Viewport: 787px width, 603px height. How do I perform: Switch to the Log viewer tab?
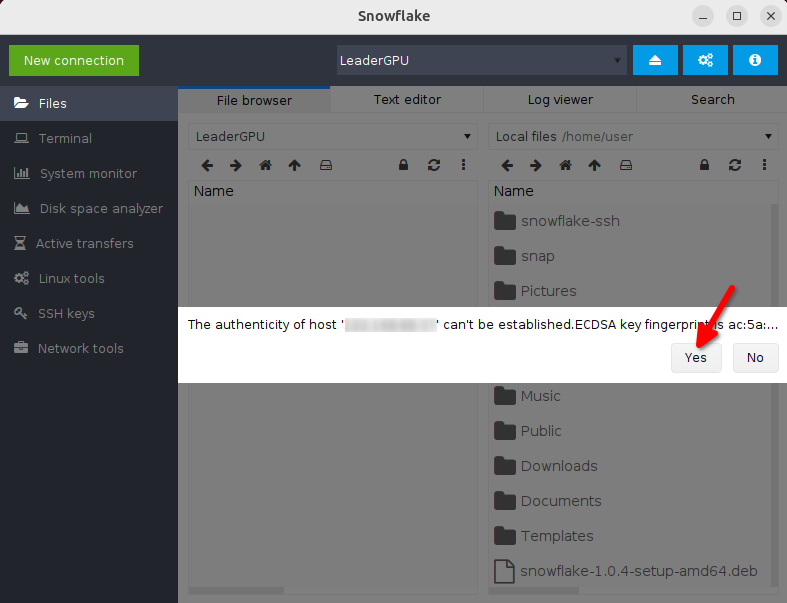[x=560, y=100]
